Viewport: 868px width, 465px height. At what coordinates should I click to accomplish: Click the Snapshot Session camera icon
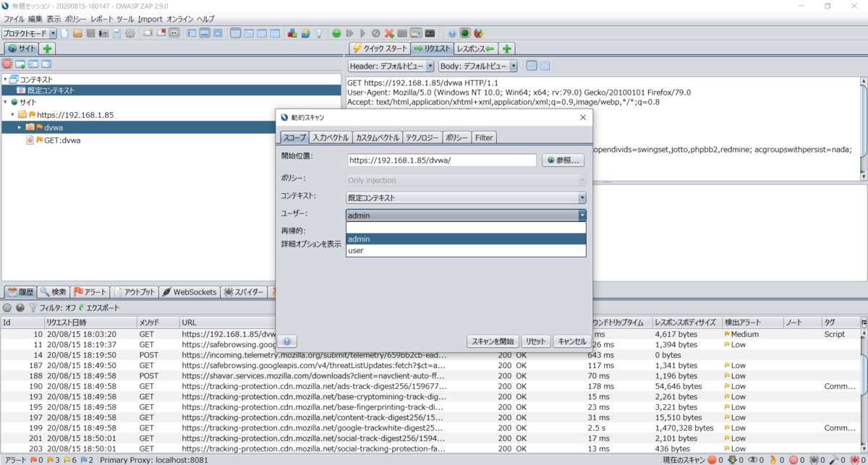103,33
